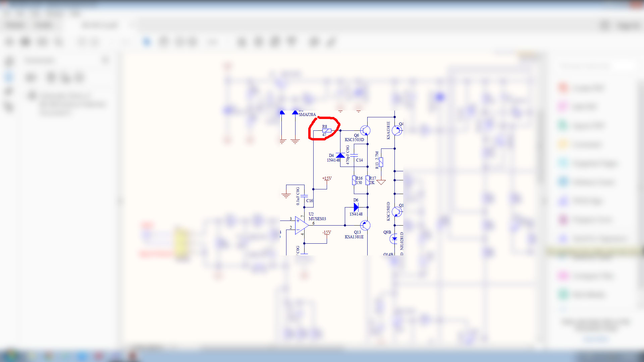The image size is (644, 362).
Task: Open the Attachments paperclip panel icon
Action: 9,92
